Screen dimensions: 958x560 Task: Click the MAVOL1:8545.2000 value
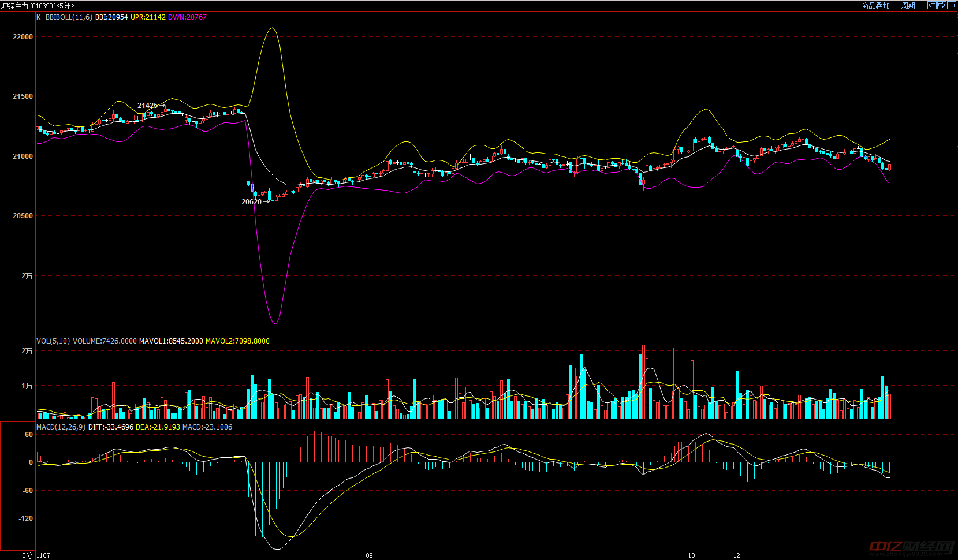pyautogui.click(x=171, y=341)
